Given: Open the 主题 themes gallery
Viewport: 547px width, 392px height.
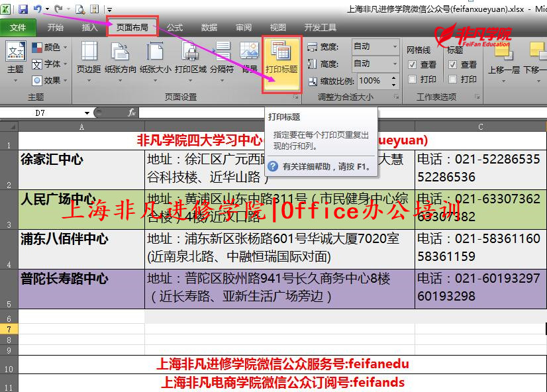Looking at the screenshot, I should point(16,62).
